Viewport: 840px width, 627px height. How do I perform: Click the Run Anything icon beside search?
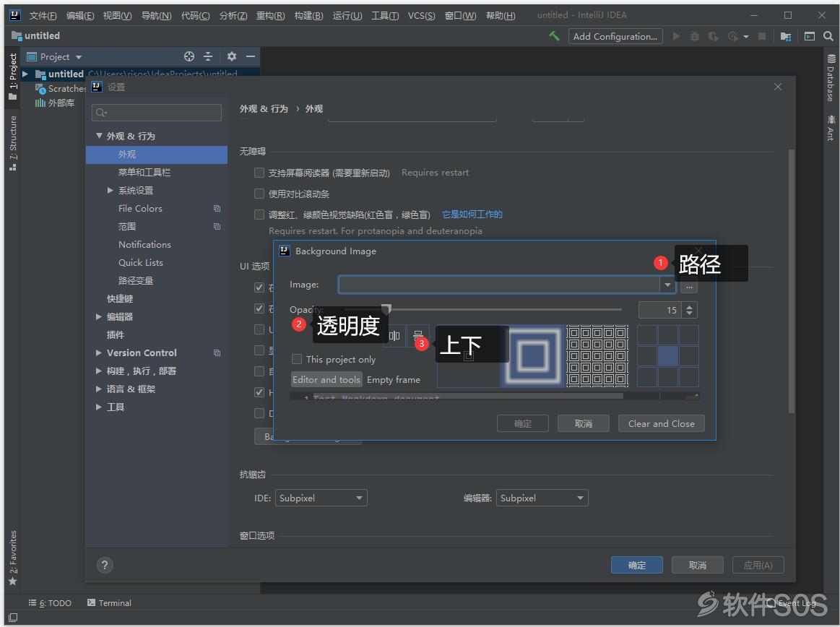coord(810,36)
